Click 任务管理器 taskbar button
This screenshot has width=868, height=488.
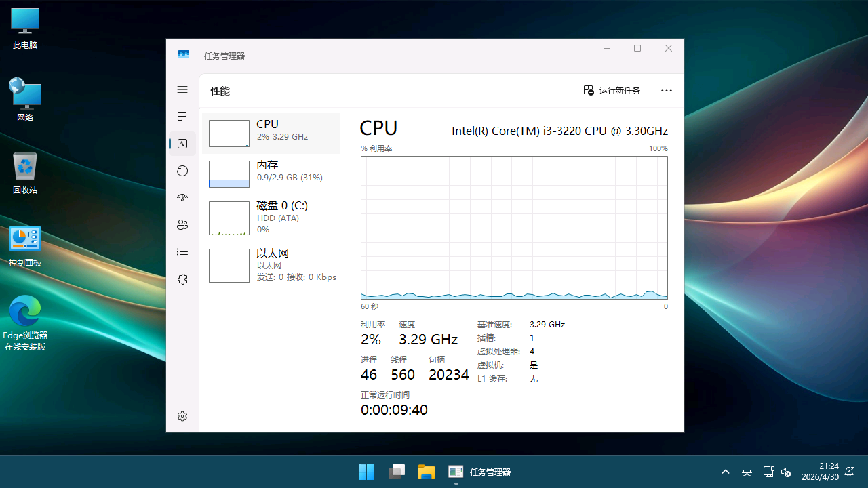click(x=479, y=472)
